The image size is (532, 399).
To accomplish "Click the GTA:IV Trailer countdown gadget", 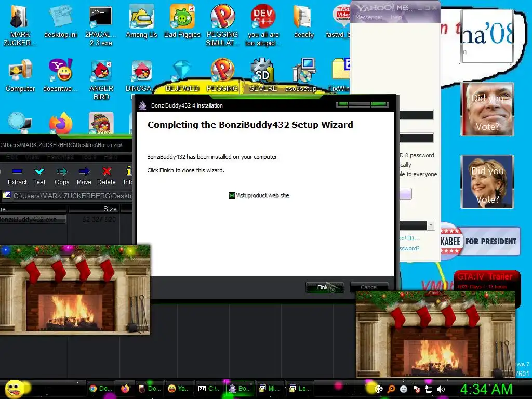I will coord(486,281).
